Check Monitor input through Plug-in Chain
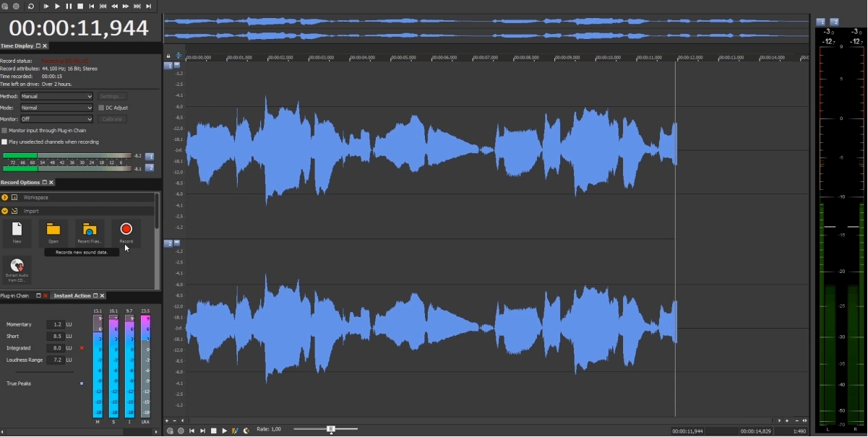 [4, 131]
